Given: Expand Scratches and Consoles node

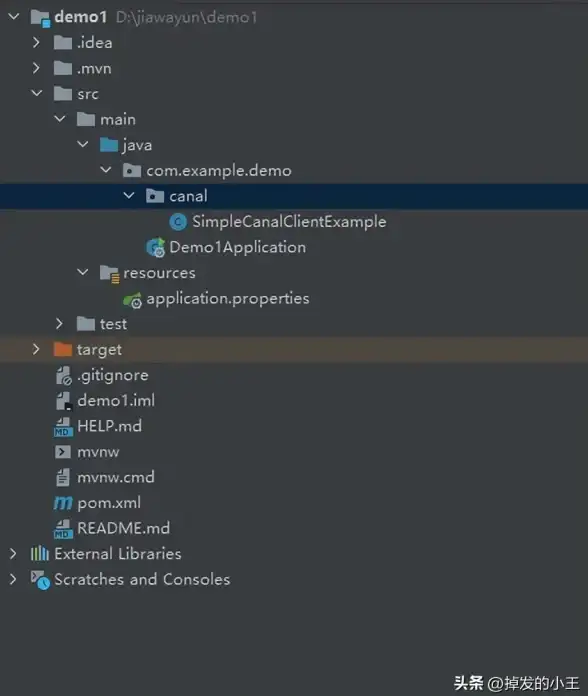Looking at the screenshot, I should pyautogui.click(x=13, y=579).
